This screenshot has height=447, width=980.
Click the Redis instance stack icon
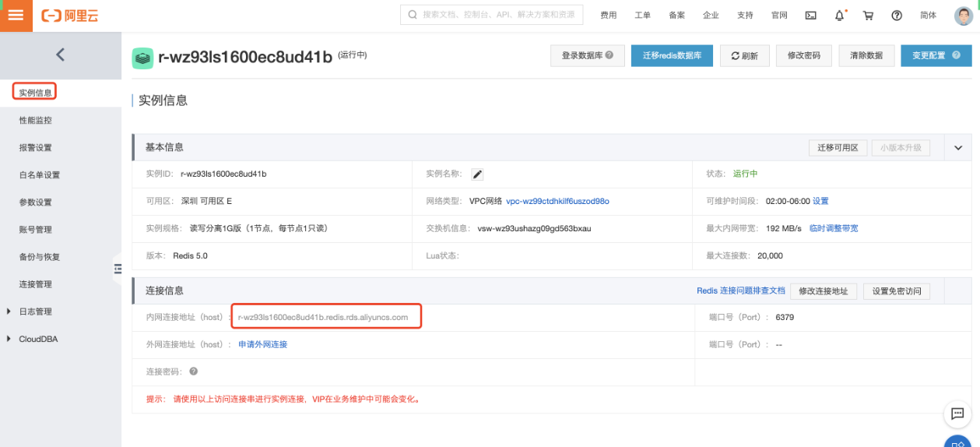142,58
